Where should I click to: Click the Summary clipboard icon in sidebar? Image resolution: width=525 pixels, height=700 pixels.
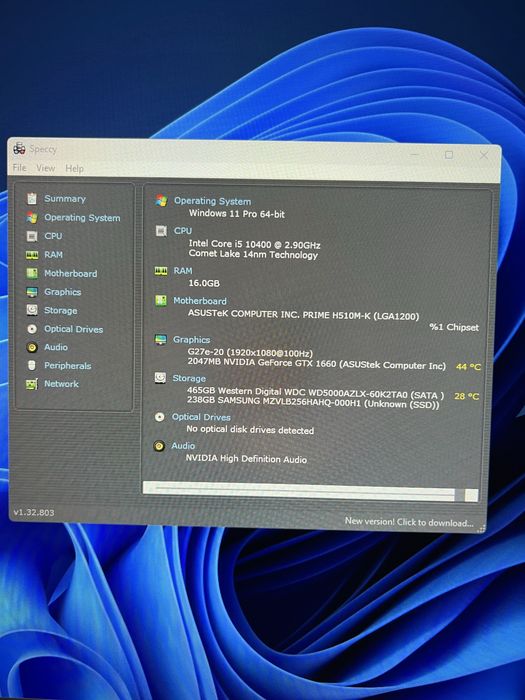31,198
